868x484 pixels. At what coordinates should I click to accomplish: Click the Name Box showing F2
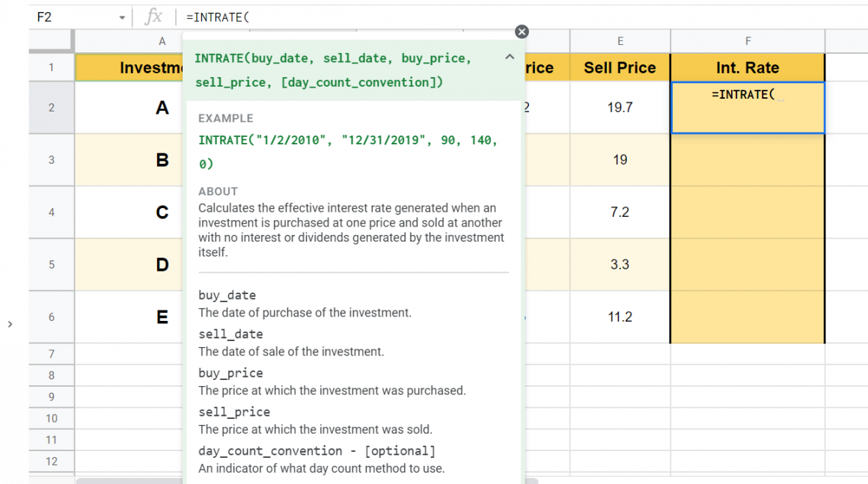[67, 16]
